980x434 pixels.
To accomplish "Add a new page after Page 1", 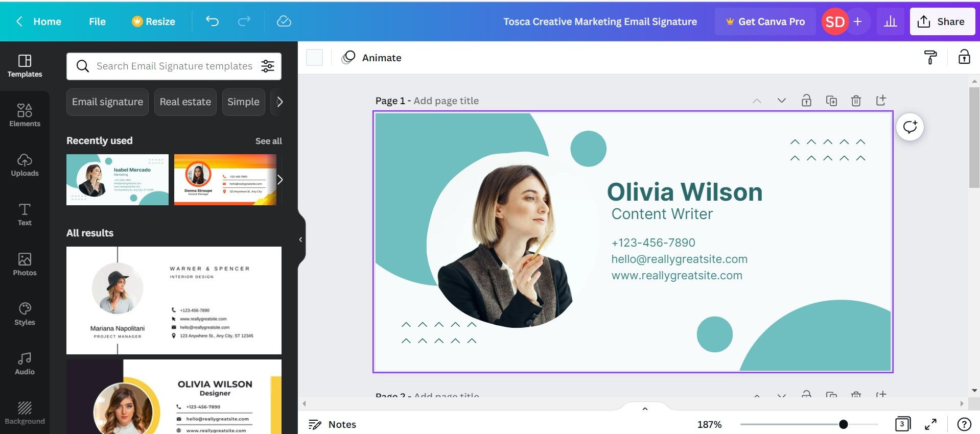I will point(881,100).
